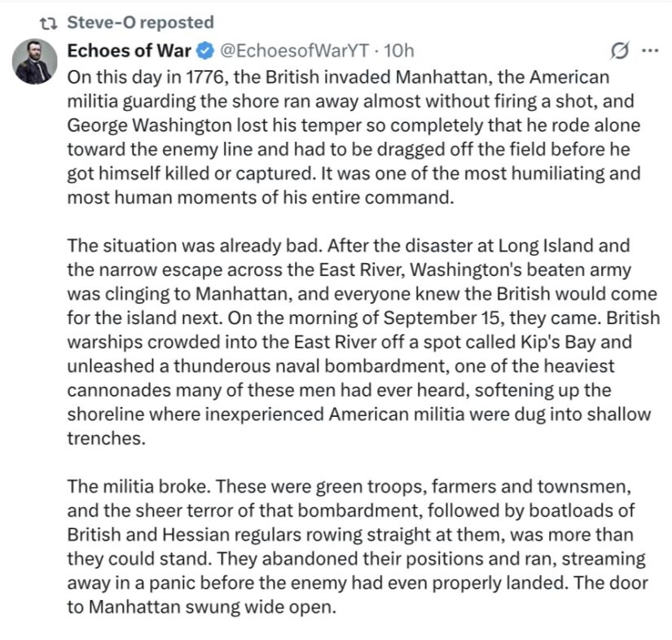This screenshot has width=672, height=640.
Task: Click the words 'Long Island' in the post
Action: (546, 246)
